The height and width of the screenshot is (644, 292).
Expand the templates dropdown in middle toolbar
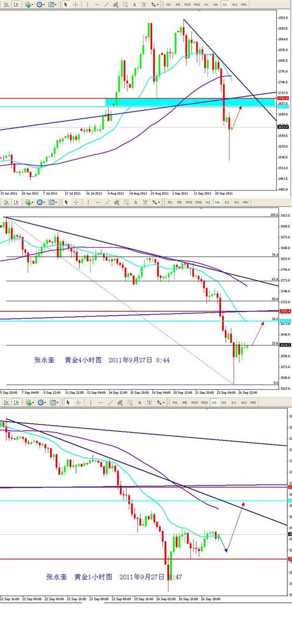(53, 202)
